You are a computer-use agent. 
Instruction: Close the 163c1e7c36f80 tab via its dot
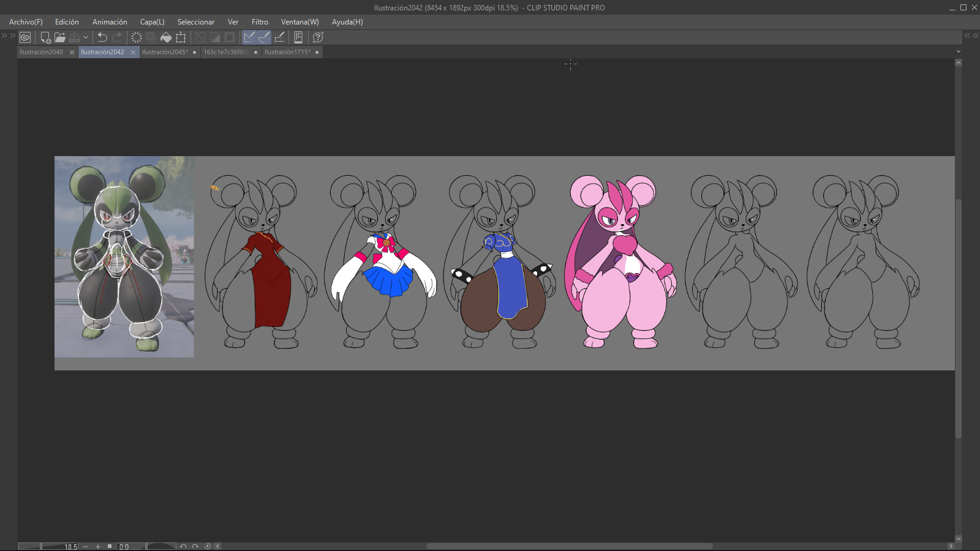tap(256, 53)
